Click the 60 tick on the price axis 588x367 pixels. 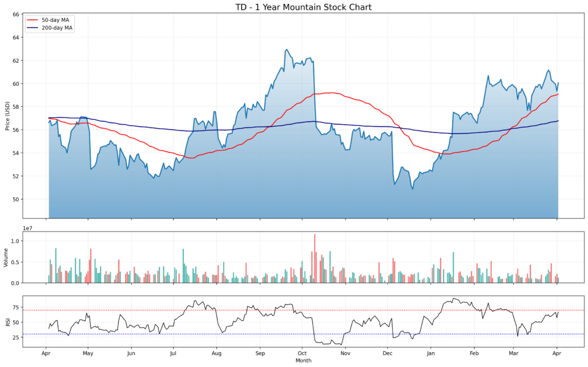tap(16, 84)
